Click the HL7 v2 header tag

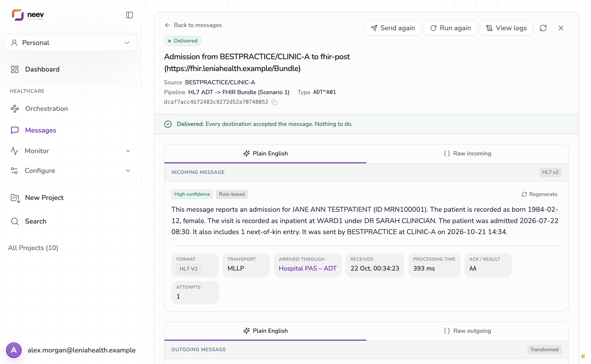(x=550, y=172)
